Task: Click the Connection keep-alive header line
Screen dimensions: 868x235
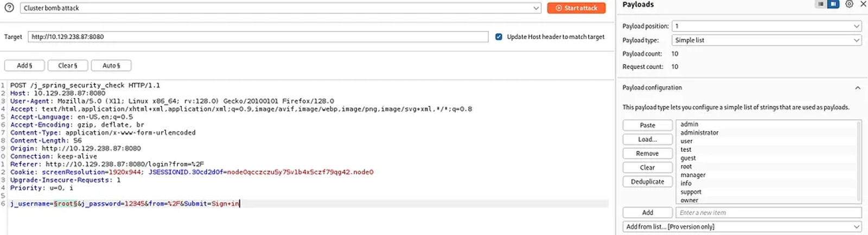Action: point(54,156)
